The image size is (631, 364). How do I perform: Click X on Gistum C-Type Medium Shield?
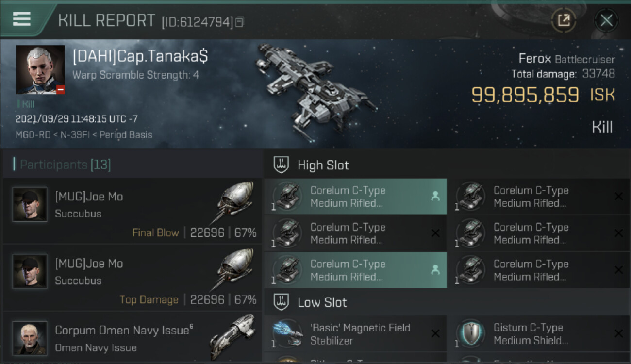pos(618,333)
